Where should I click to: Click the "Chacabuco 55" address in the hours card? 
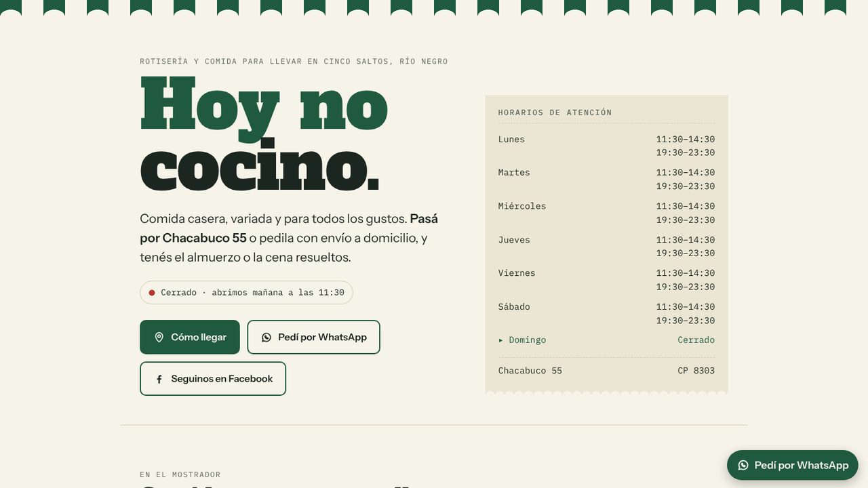coord(530,370)
